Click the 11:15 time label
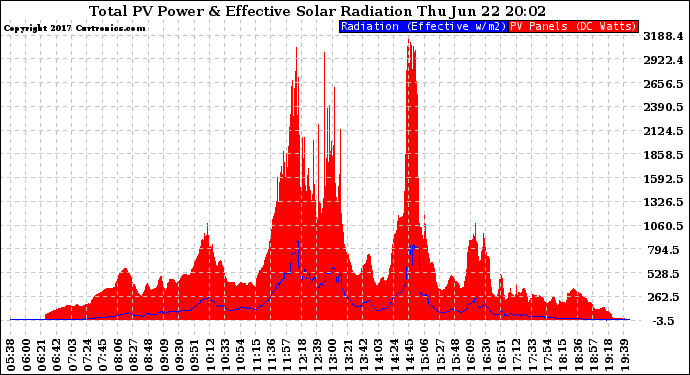Screen dimensions: 690x375 pos(256,355)
